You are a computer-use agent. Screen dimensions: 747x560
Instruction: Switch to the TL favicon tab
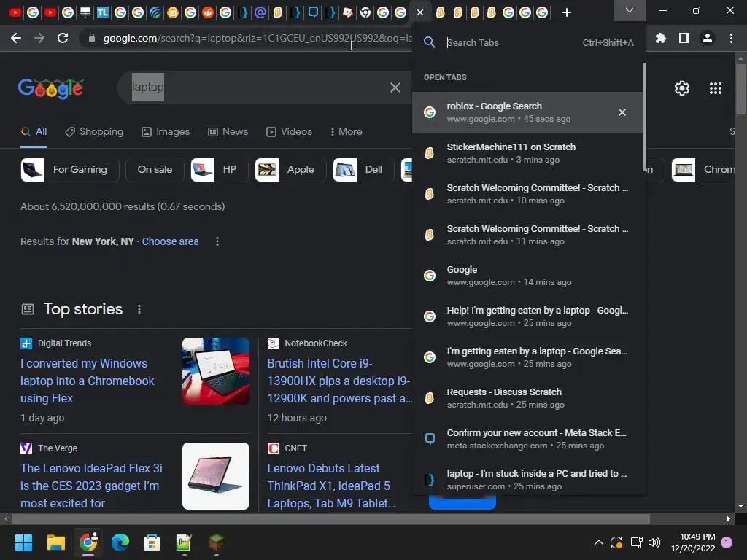[x=102, y=12]
